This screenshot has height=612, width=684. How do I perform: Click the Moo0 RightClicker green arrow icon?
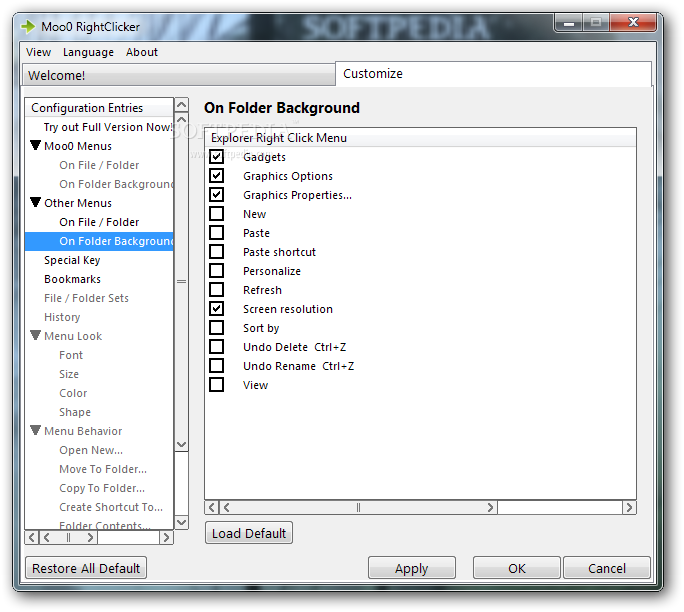click(28, 27)
